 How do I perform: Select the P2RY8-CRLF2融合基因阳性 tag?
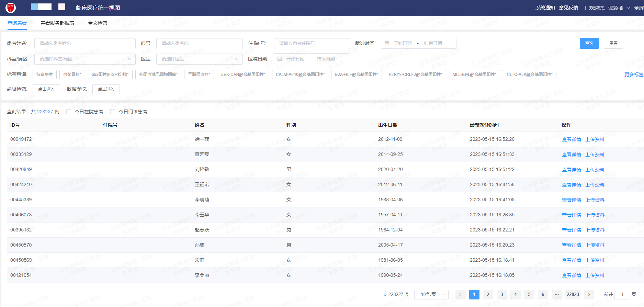coord(416,75)
